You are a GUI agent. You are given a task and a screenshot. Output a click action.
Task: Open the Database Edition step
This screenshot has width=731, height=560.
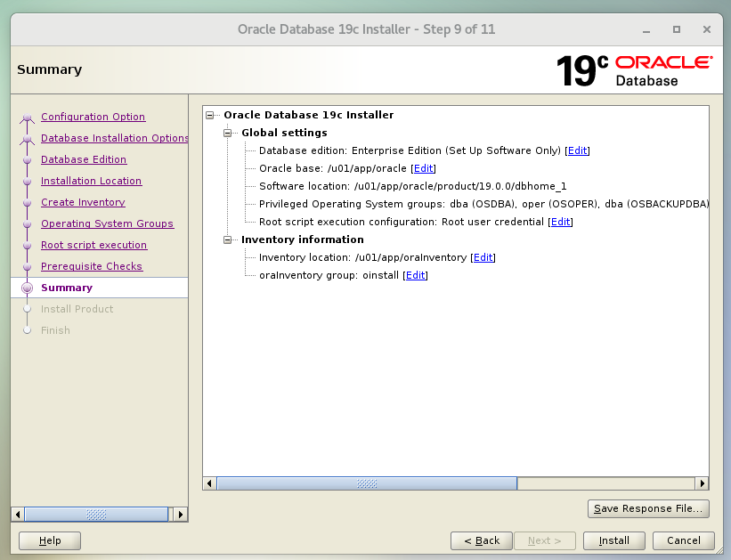(x=84, y=159)
